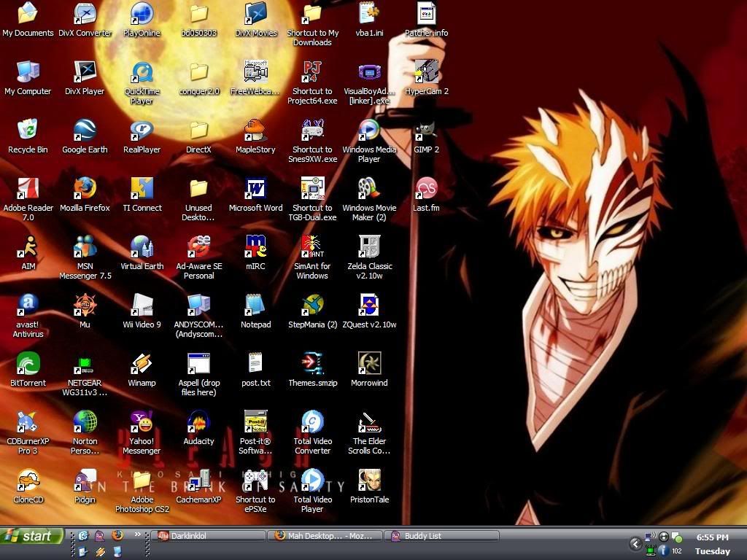
Task: Click the post.txt file icon
Action: tap(256, 370)
